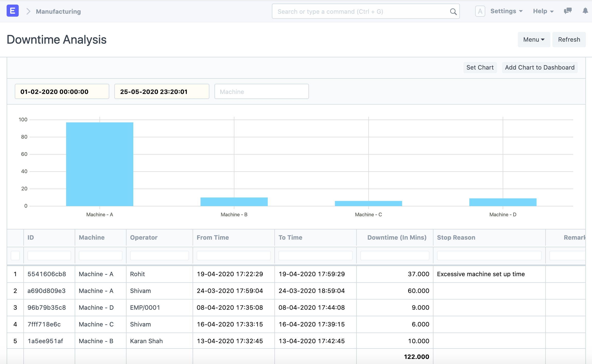Tick the select-all rows checkbox
Image resolution: width=592 pixels, height=364 pixels.
[15, 256]
